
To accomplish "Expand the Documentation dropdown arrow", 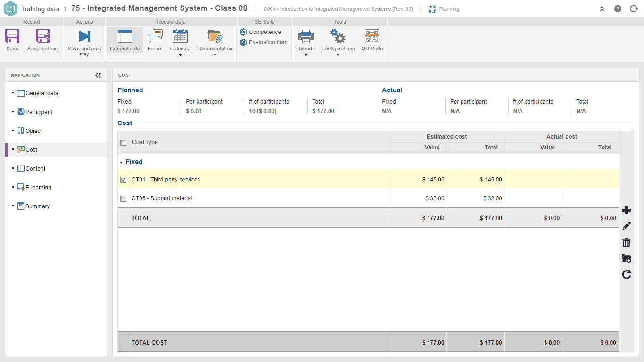I will tap(215, 55).
